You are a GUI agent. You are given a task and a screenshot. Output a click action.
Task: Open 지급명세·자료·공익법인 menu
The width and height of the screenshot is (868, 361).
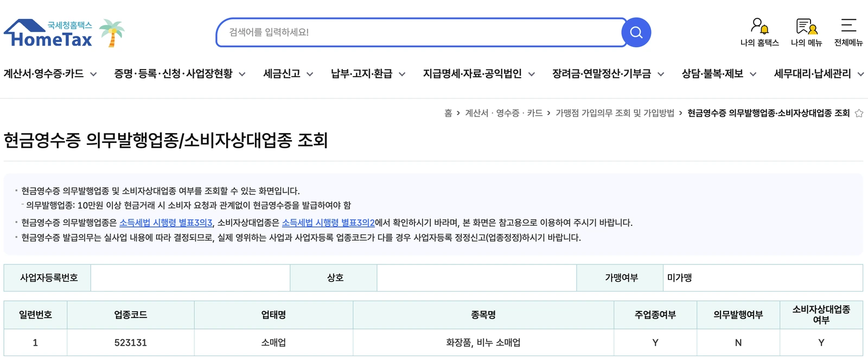tap(472, 74)
